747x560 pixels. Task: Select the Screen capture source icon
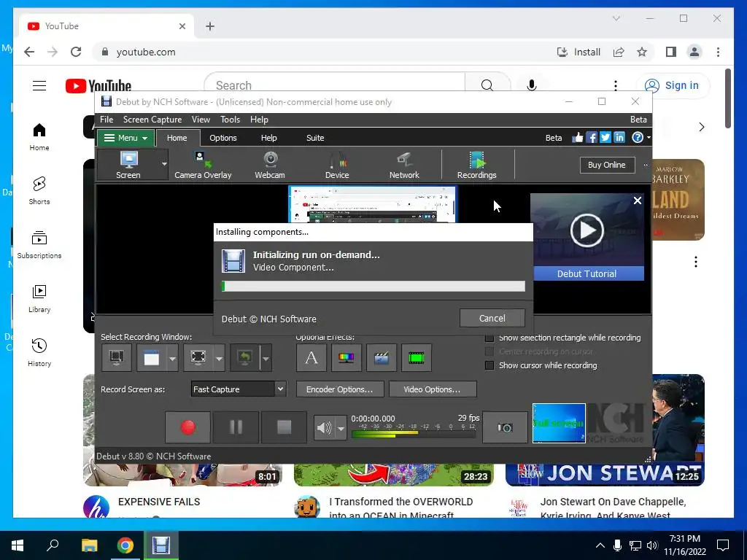click(128, 165)
